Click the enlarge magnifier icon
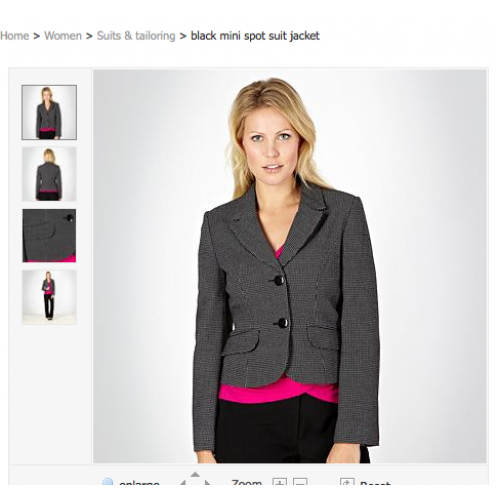 [x=108, y=482]
